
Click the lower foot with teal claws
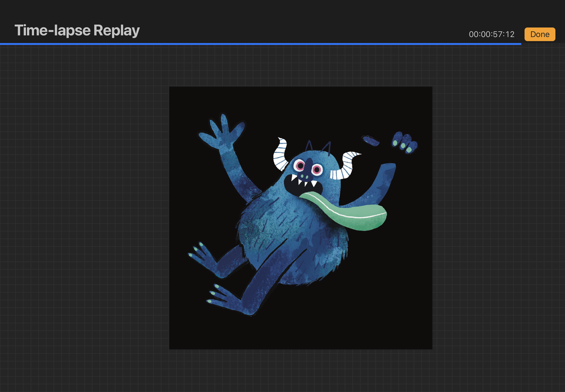point(223,297)
